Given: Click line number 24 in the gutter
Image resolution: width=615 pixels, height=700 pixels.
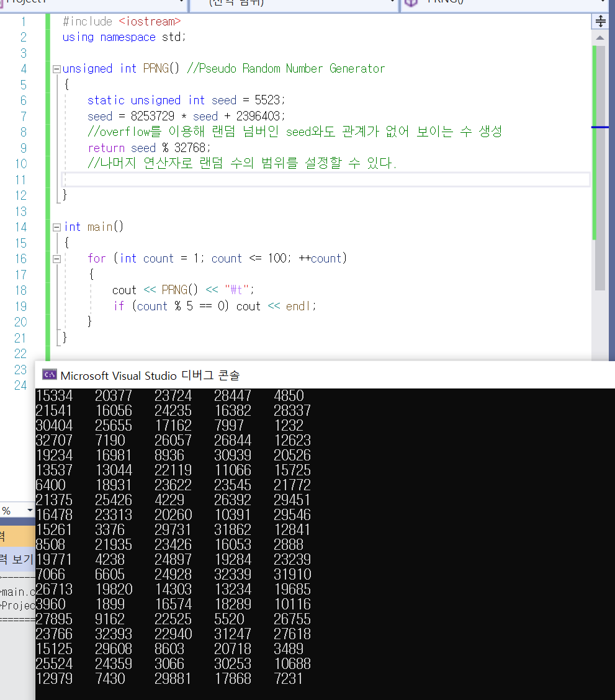Looking at the screenshot, I should [20, 386].
